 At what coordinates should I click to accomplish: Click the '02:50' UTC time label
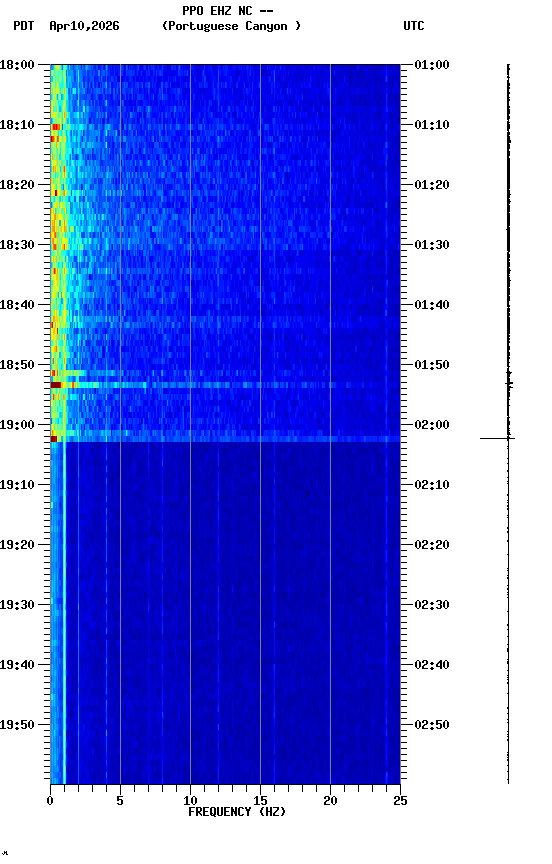tap(432, 725)
